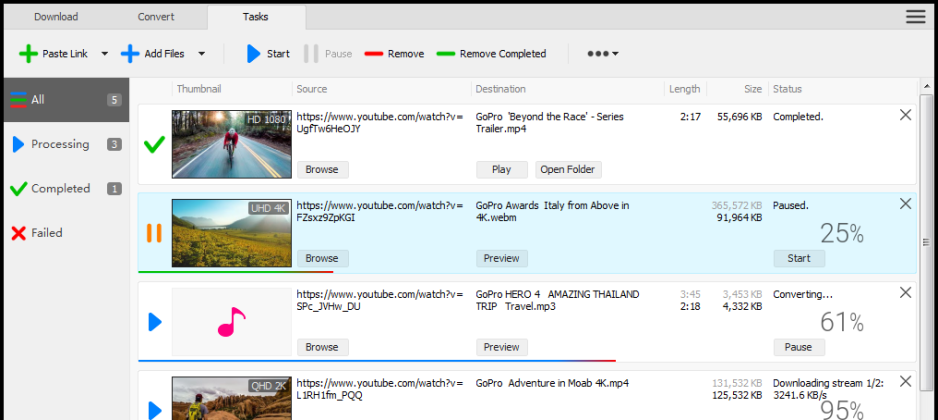
Task: Sort by the Length column header
Action: click(x=685, y=89)
